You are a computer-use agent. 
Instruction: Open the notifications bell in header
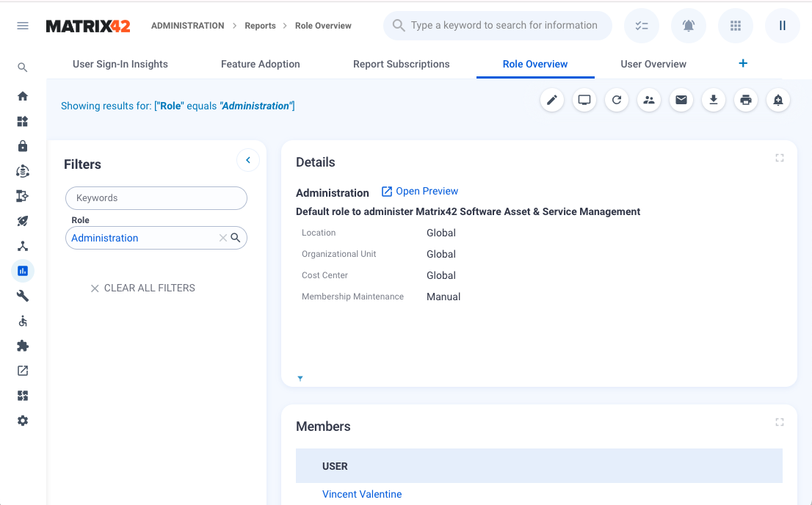[x=689, y=26]
